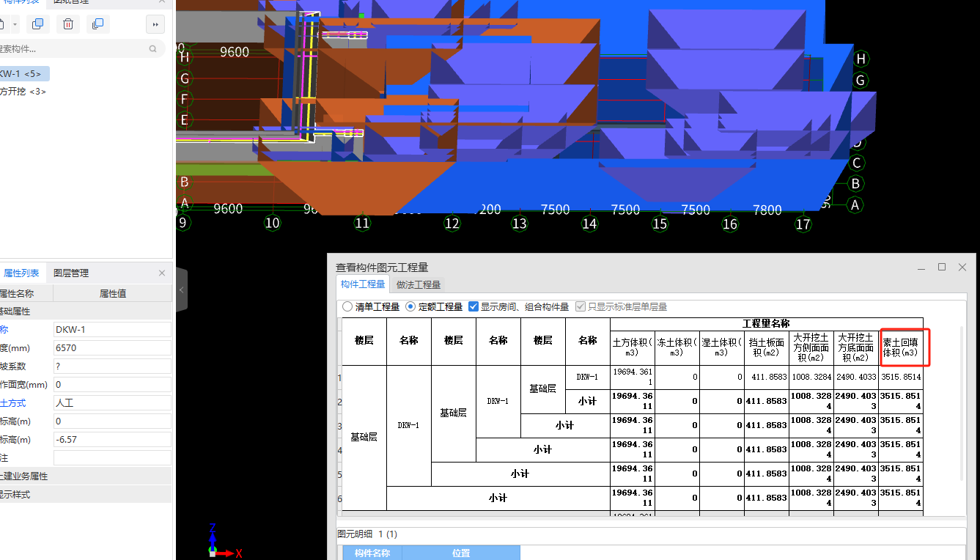Open the new component dropdown arrow
The height and width of the screenshot is (560, 980).
tap(16, 25)
